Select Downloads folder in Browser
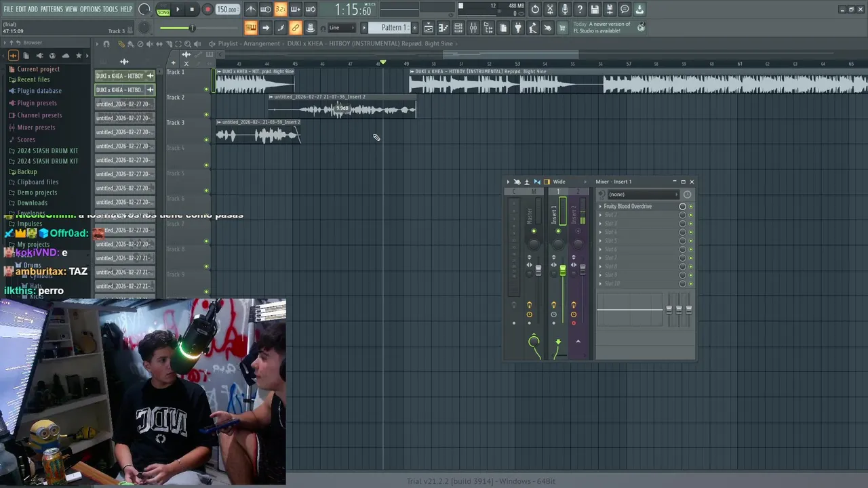The image size is (868, 488). point(32,203)
